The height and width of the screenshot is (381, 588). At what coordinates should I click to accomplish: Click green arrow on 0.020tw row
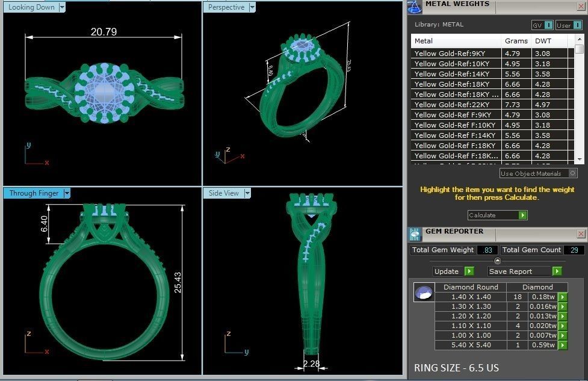pyautogui.click(x=563, y=326)
